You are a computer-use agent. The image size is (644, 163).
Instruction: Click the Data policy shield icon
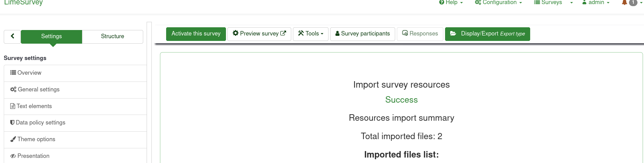click(12, 122)
